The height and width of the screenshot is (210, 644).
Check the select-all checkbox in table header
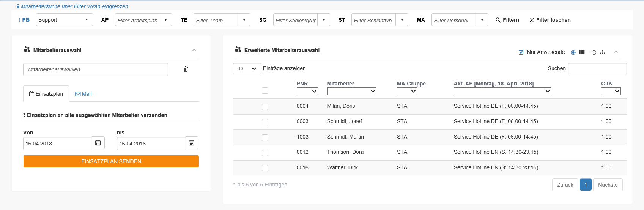point(265,90)
